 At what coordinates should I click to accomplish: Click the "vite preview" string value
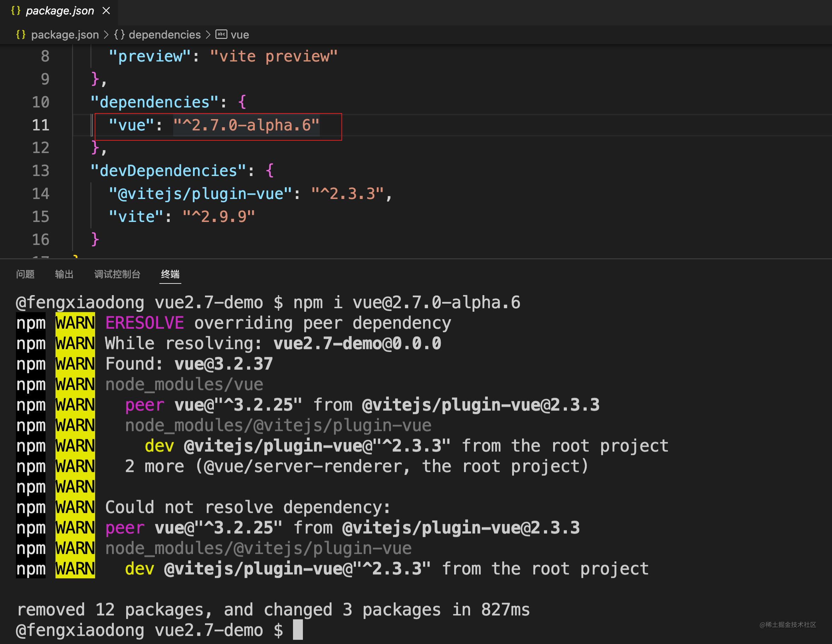tap(274, 57)
